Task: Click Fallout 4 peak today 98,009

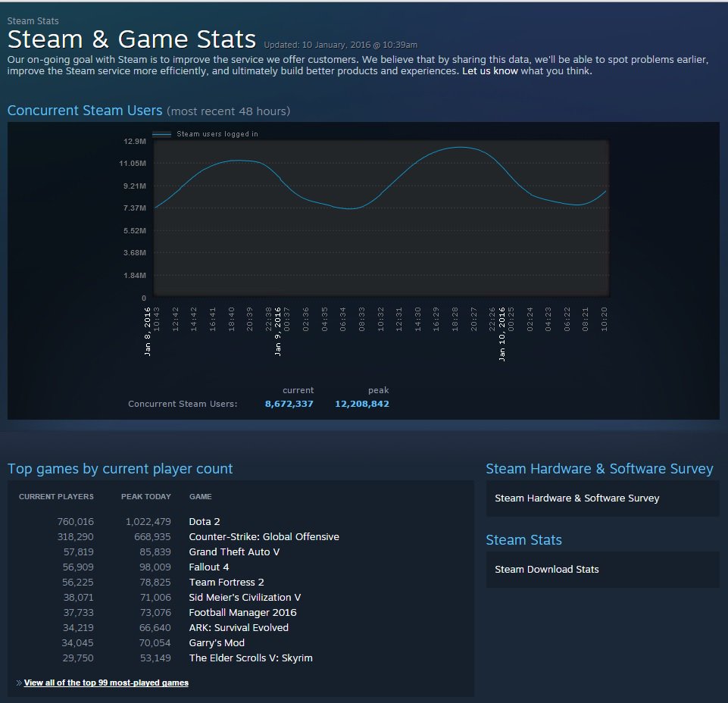Action: point(155,567)
